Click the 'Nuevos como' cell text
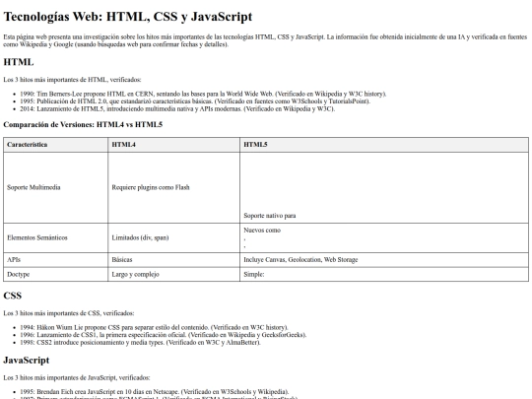 click(262, 230)
